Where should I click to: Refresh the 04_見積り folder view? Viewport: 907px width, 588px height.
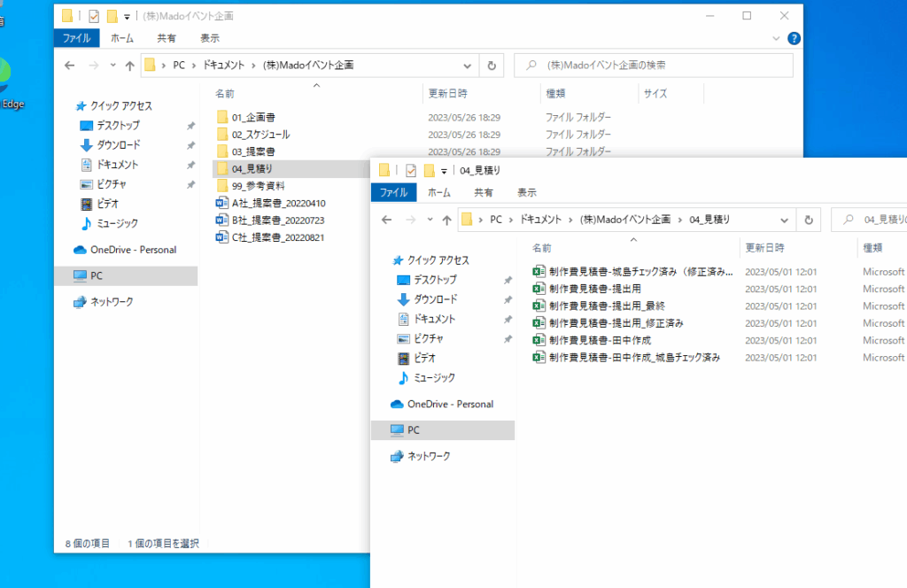(x=808, y=219)
